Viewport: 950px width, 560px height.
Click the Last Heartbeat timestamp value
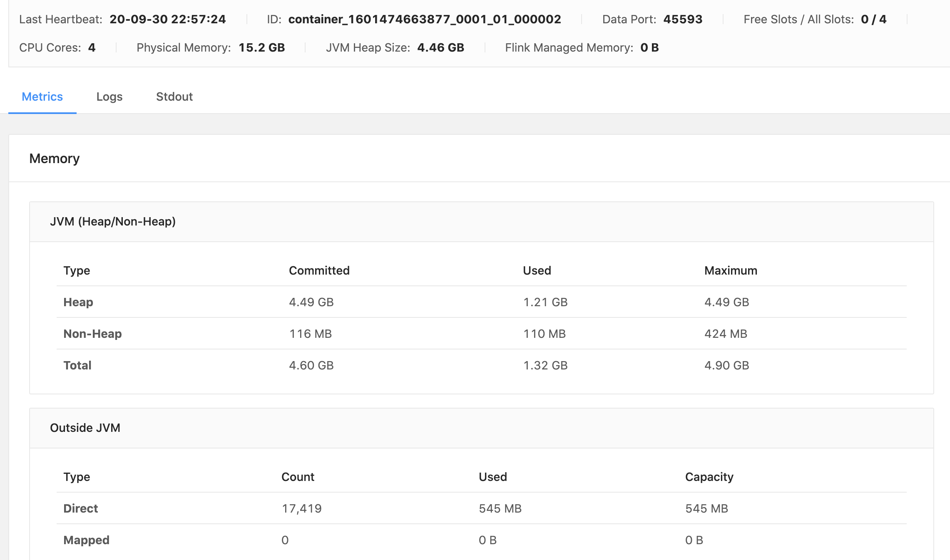pos(167,19)
